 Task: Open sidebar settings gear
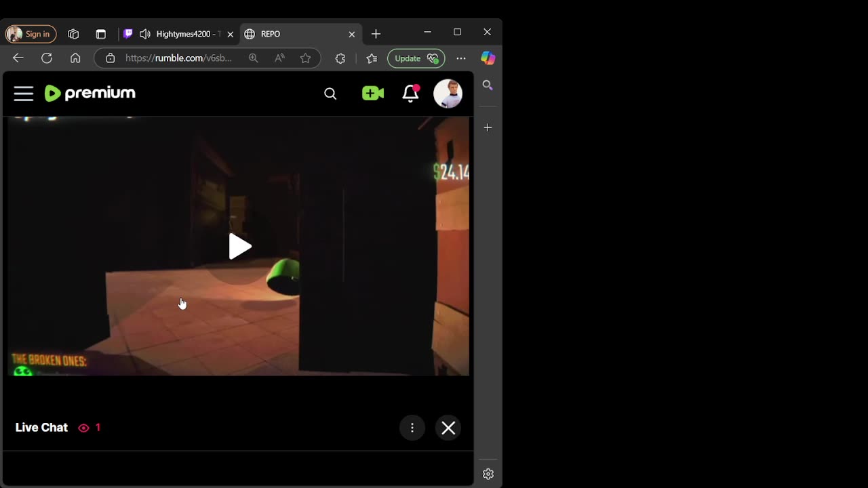point(488,474)
